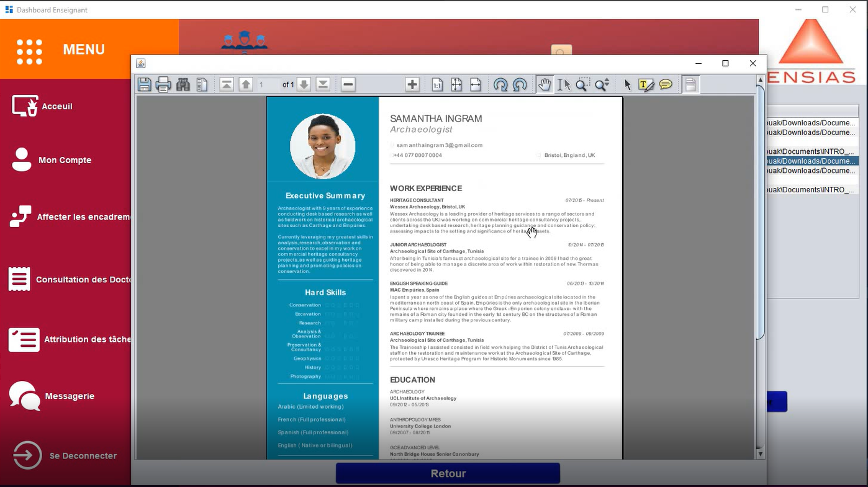The height and width of the screenshot is (487, 868).
Task: Go to next page with down arrow icon
Action: pyautogui.click(x=304, y=85)
